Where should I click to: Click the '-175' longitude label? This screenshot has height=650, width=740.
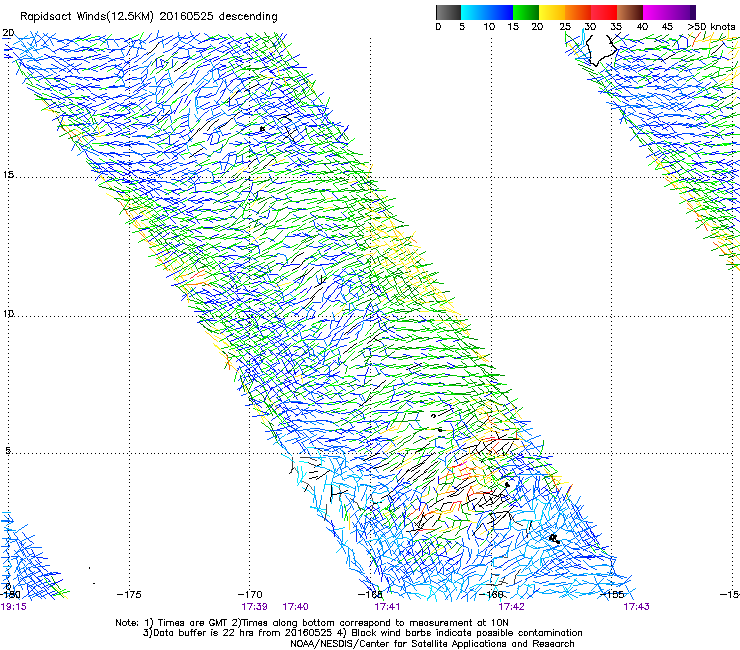click(129, 594)
